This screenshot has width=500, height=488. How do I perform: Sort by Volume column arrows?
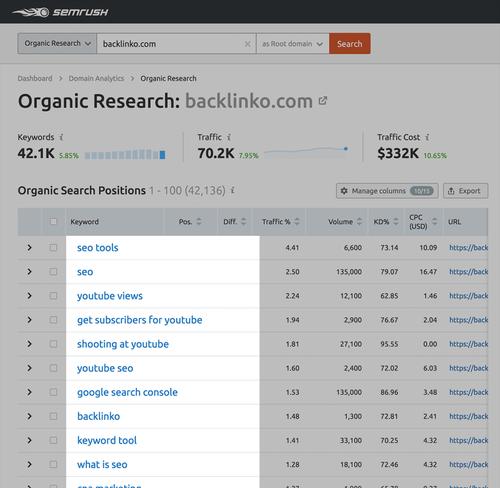coord(359,221)
